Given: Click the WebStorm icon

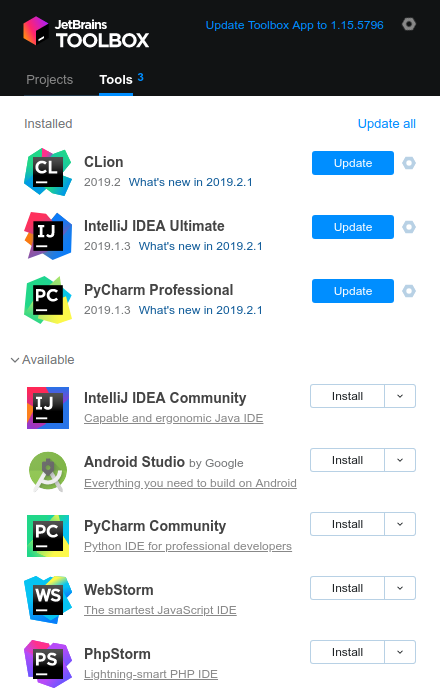Looking at the screenshot, I should [x=48, y=600].
